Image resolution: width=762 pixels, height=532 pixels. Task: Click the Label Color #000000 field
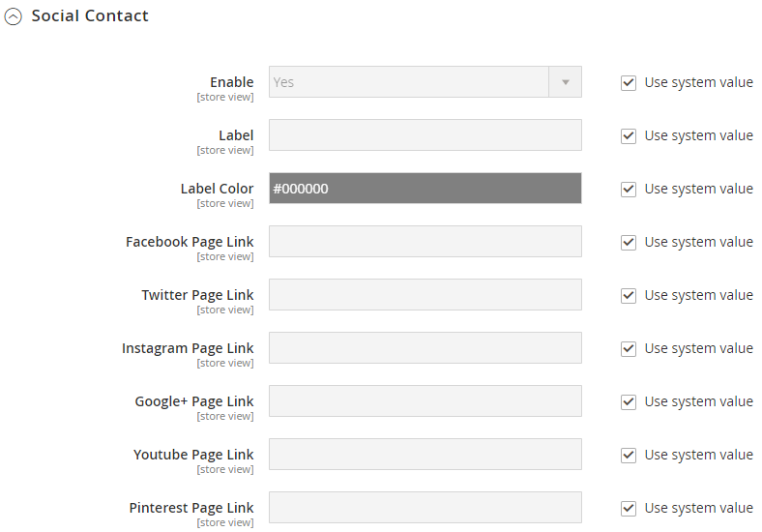click(425, 189)
